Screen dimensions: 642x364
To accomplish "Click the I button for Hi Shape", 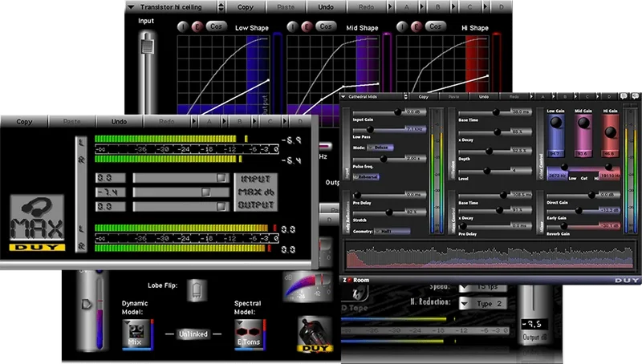I will click(402, 27).
